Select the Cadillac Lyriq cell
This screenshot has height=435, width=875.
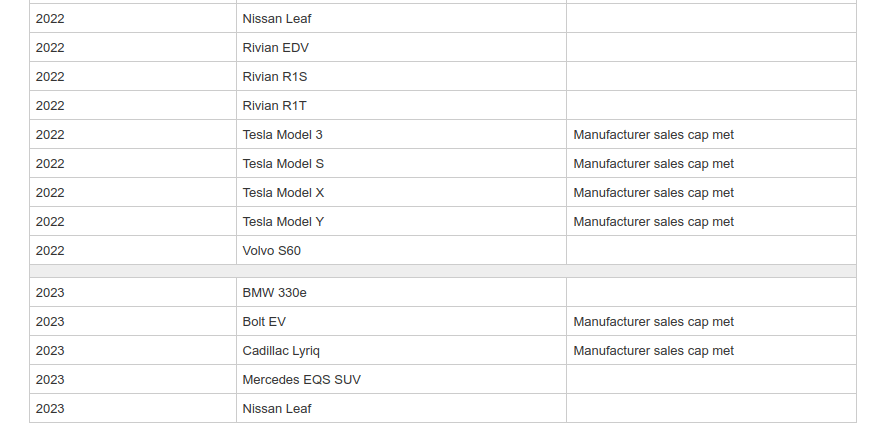point(401,350)
